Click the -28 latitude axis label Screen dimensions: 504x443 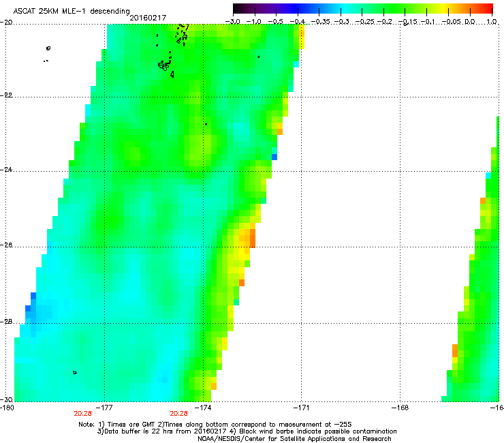click(x=6, y=322)
